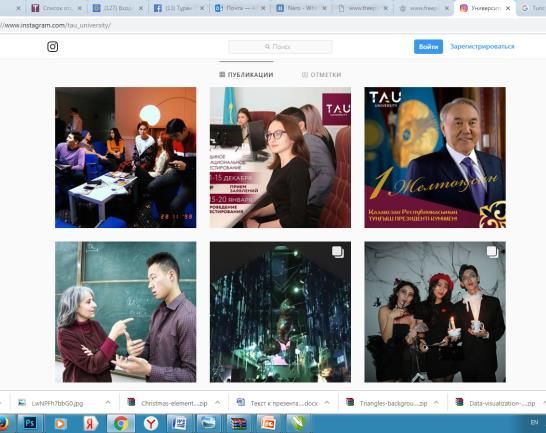Expand options for Triangles-background zip download

coord(436,402)
